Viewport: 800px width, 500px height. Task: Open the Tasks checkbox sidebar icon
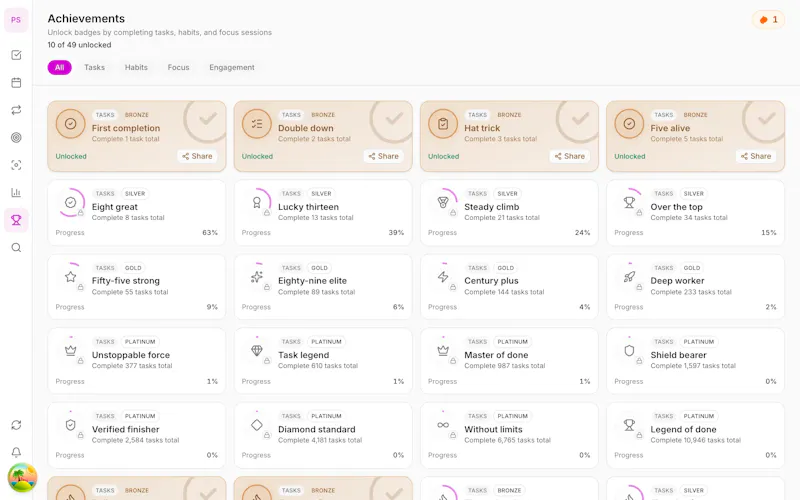tap(16, 55)
